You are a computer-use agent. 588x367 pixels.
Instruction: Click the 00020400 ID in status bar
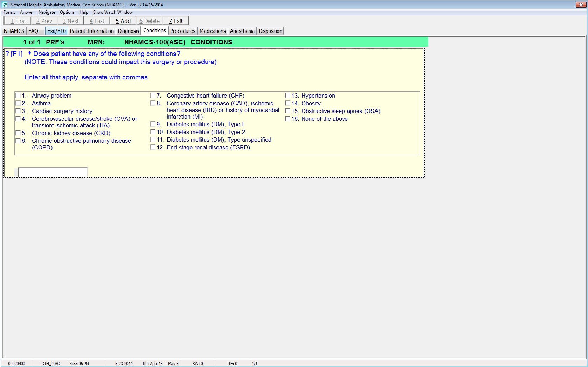(16, 364)
